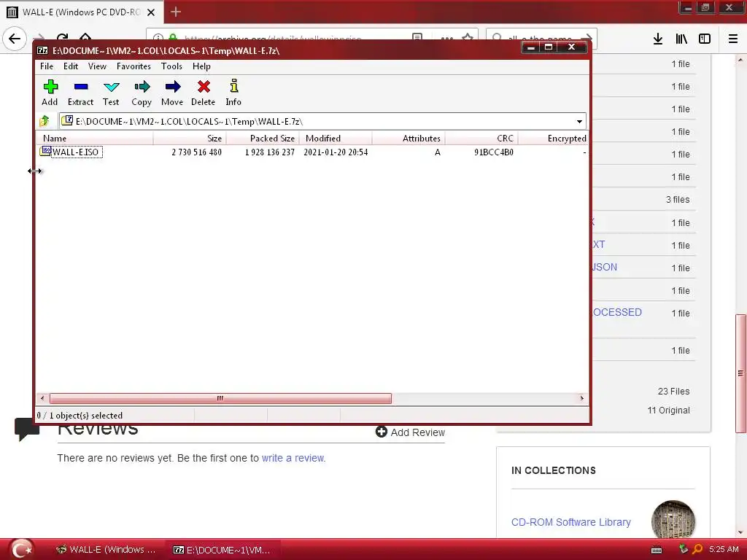Open the Favorites menu in 7-Zip
Screen dimensions: 747x560
click(133, 66)
